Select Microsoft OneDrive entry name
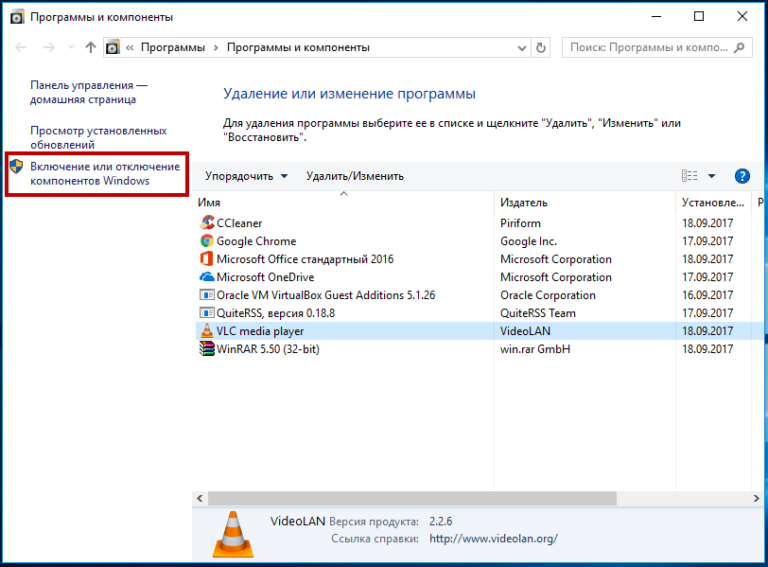The height and width of the screenshot is (567, 768). (265, 277)
